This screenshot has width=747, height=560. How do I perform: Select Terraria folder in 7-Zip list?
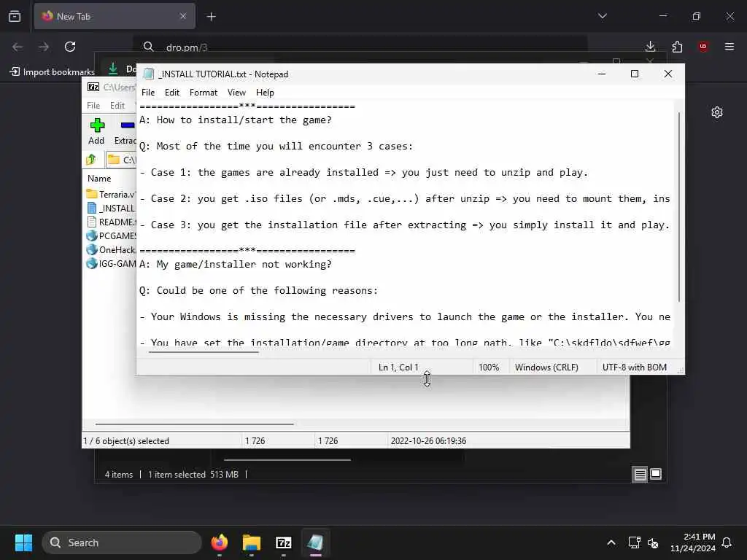pyautogui.click(x=111, y=194)
